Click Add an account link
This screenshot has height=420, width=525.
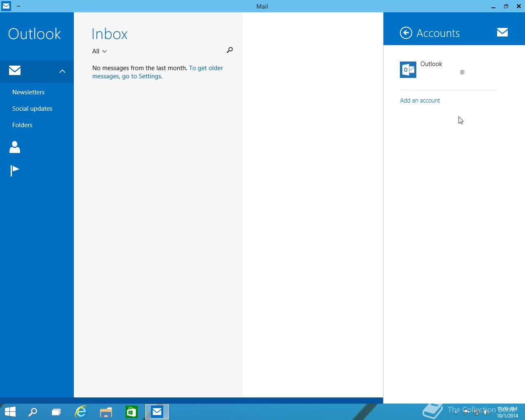(420, 100)
